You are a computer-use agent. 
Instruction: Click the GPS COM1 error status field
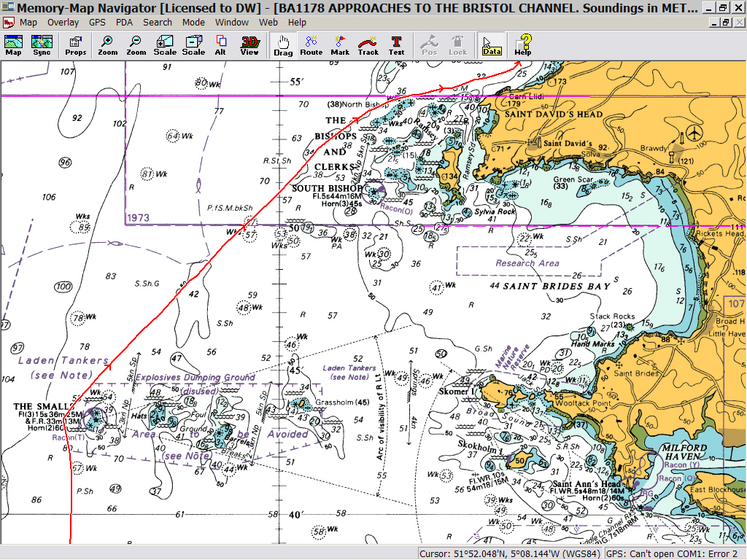pyautogui.click(x=675, y=553)
